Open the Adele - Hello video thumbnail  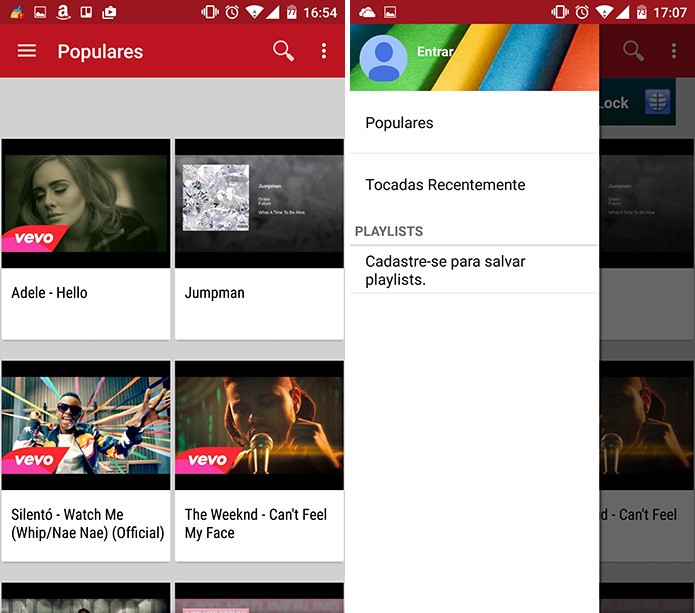click(x=86, y=203)
